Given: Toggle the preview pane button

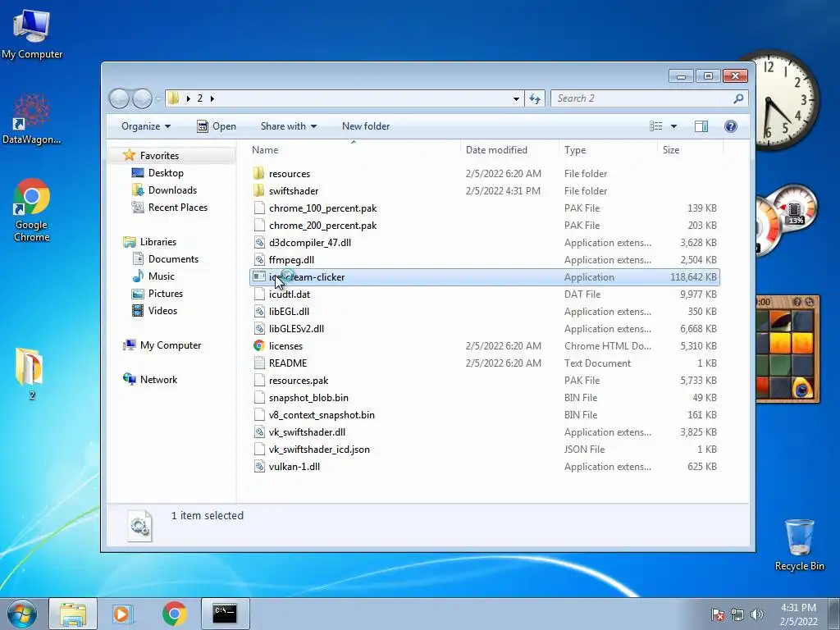Looking at the screenshot, I should (x=701, y=126).
